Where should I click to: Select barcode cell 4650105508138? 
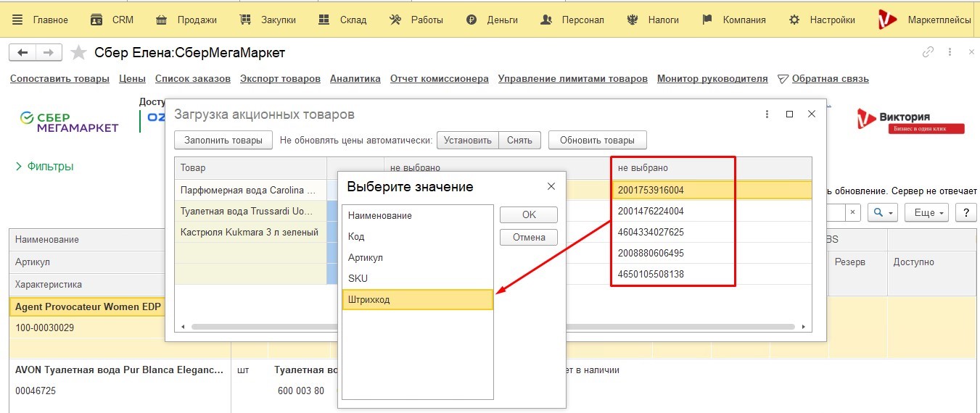click(712, 274)
